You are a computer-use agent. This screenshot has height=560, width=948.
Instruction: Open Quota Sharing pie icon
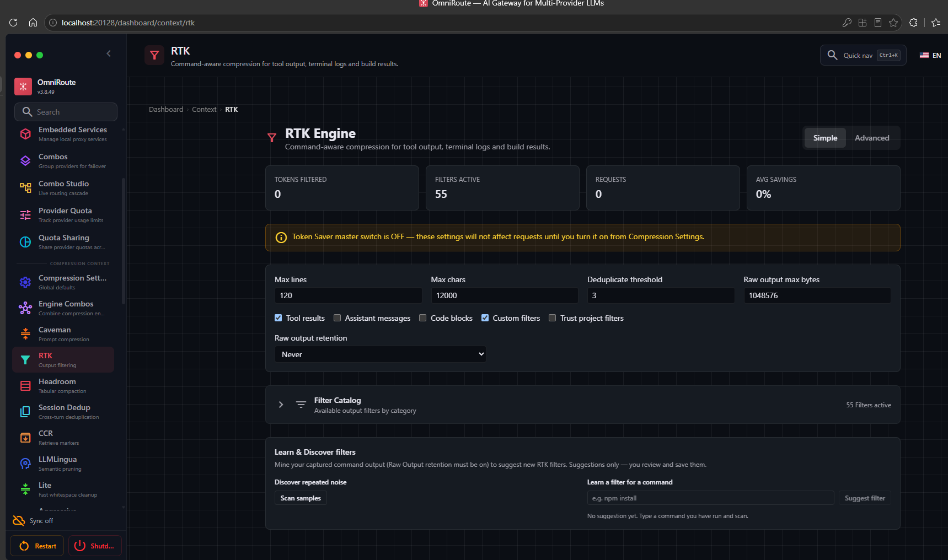pos(25,242)
